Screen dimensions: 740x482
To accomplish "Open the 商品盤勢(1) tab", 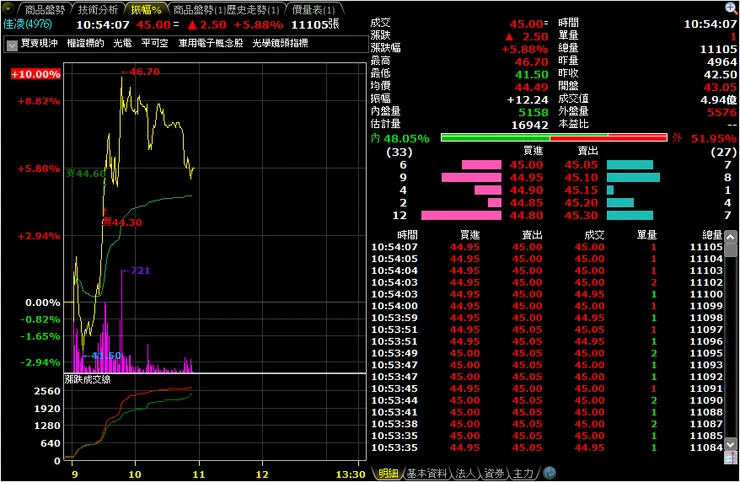I will (198, 9).
